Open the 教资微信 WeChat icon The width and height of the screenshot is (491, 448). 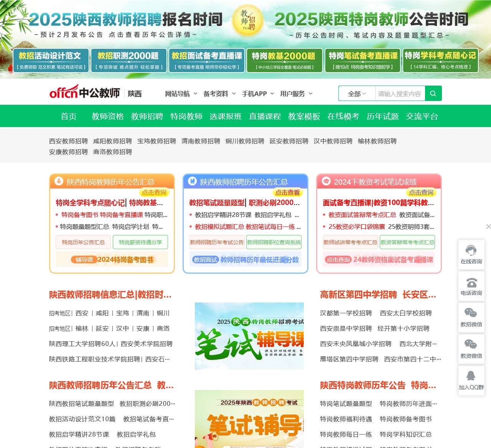click(471, 344)
